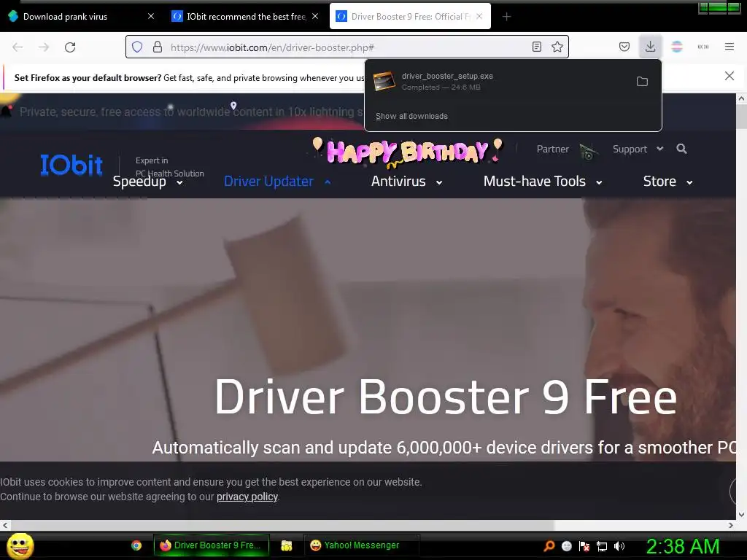The height and width of the screenshot is (560, 747).
Task: Open a new browser tab
Action: click(x=507, y=17)
